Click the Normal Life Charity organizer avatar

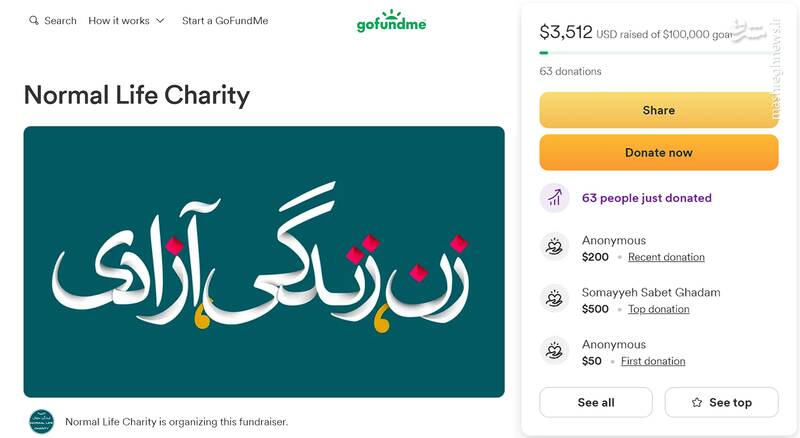(x=40, y=421)
